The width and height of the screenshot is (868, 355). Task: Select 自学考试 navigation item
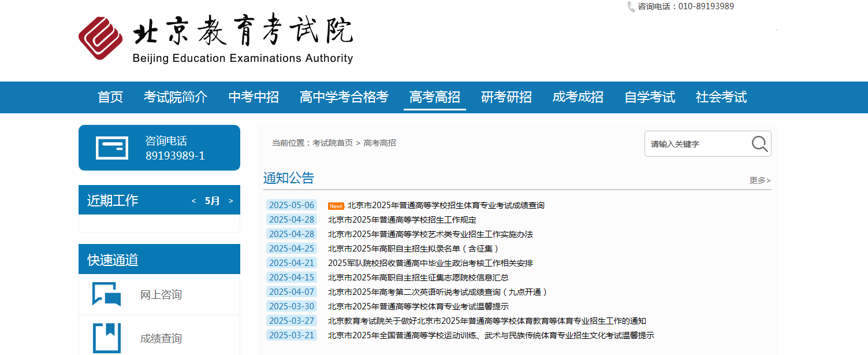coord(650,97)
